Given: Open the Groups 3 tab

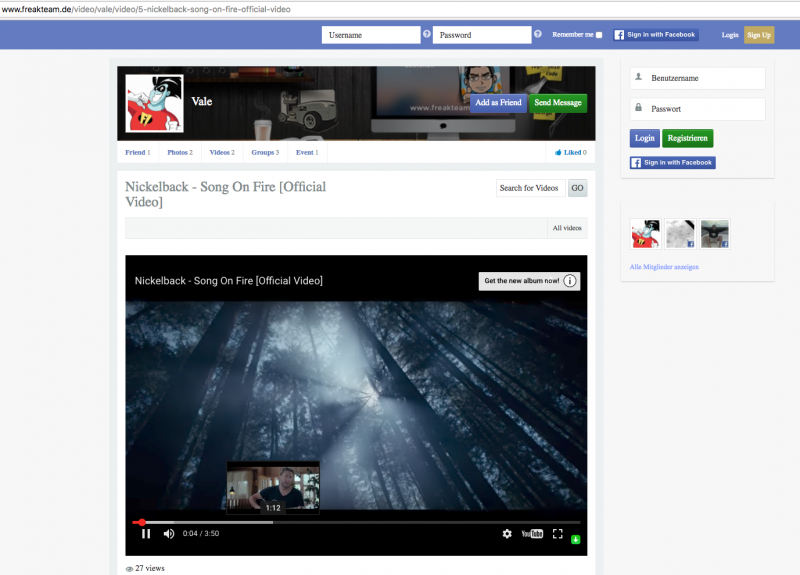Looking at the screenshot, I should [x=265, y=152].
